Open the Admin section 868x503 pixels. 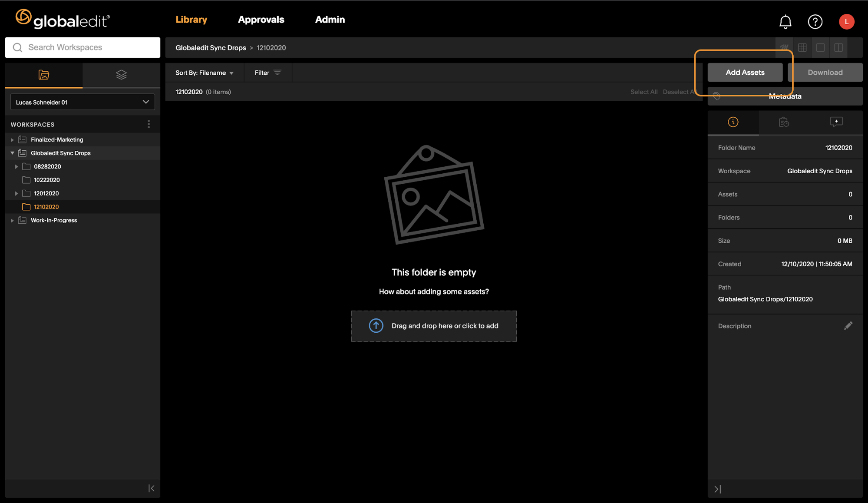(x=330, y=20)
